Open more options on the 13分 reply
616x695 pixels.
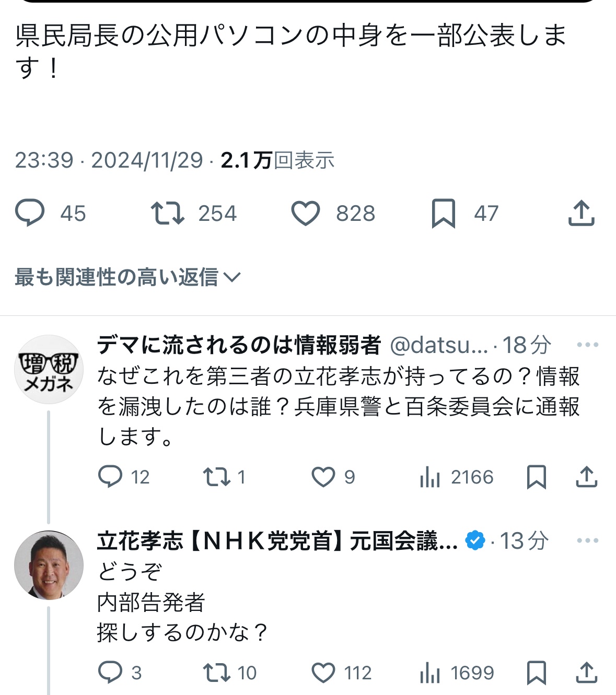pyautogui.click(x=587, y=540)
